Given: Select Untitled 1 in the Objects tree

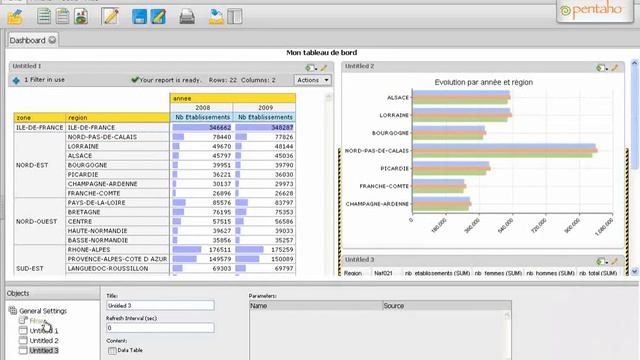Looking at the screenshot, I should coord(44,331).
